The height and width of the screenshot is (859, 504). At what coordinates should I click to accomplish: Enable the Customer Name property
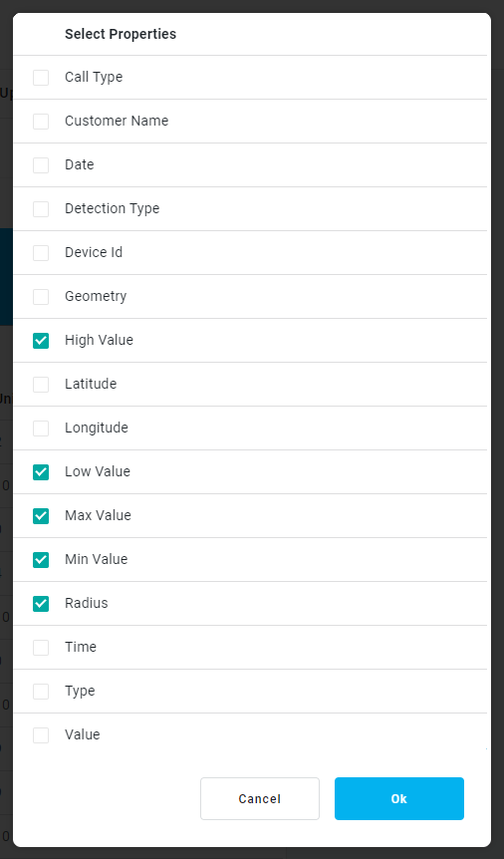coord(41,122)
